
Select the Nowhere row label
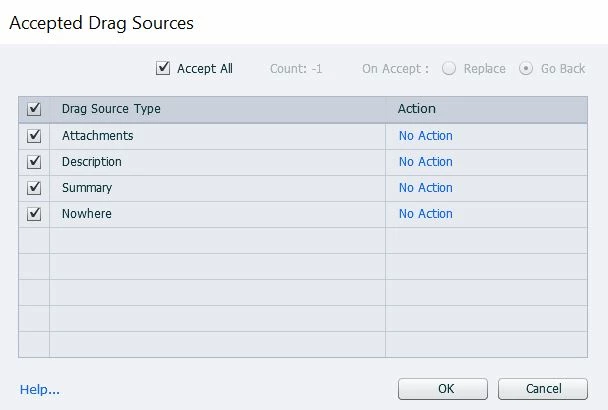tap(87, 214)
